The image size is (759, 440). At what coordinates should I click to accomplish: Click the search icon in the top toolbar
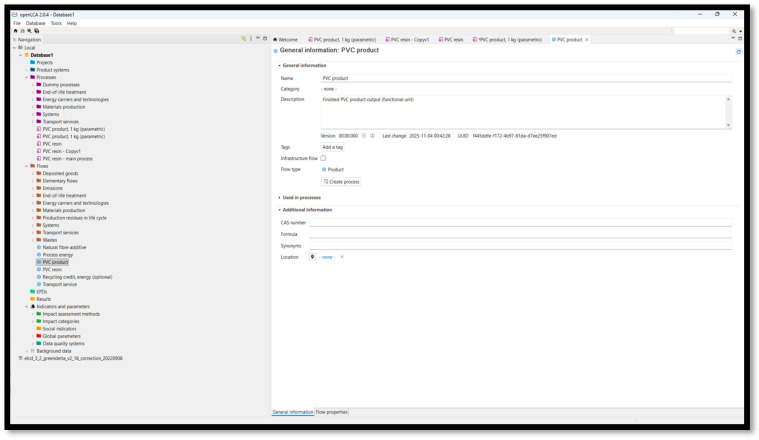coord(29,30)
